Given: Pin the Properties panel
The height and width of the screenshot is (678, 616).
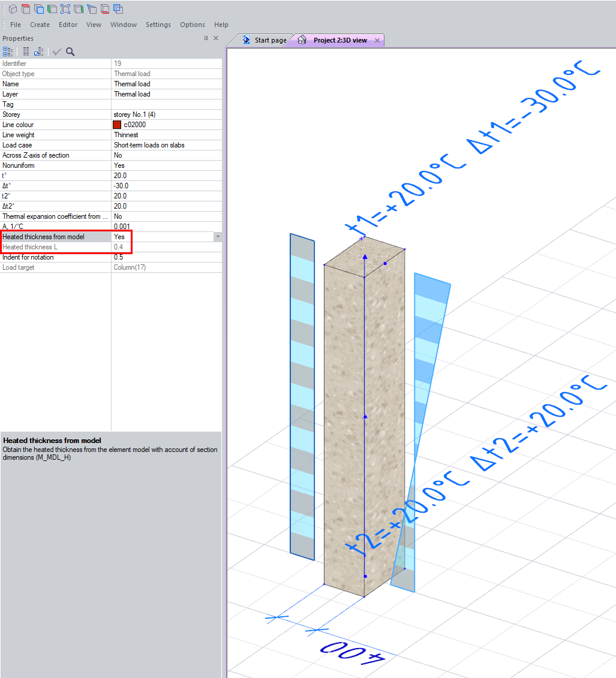Looking at the screenshot, I should click(206, 38).
